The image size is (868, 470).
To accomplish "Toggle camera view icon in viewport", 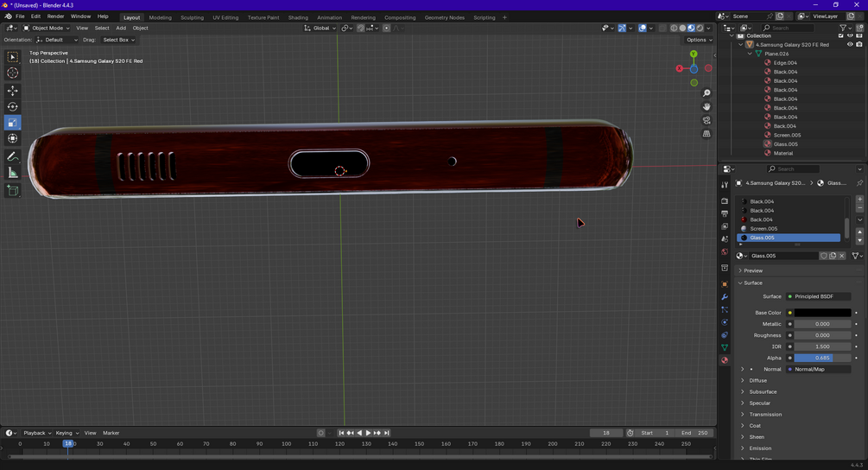I will 706,120.
